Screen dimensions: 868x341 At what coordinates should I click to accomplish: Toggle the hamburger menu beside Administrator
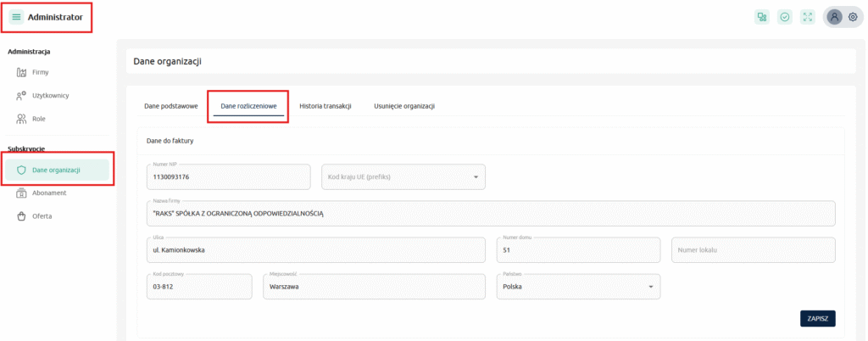point(16,17)
